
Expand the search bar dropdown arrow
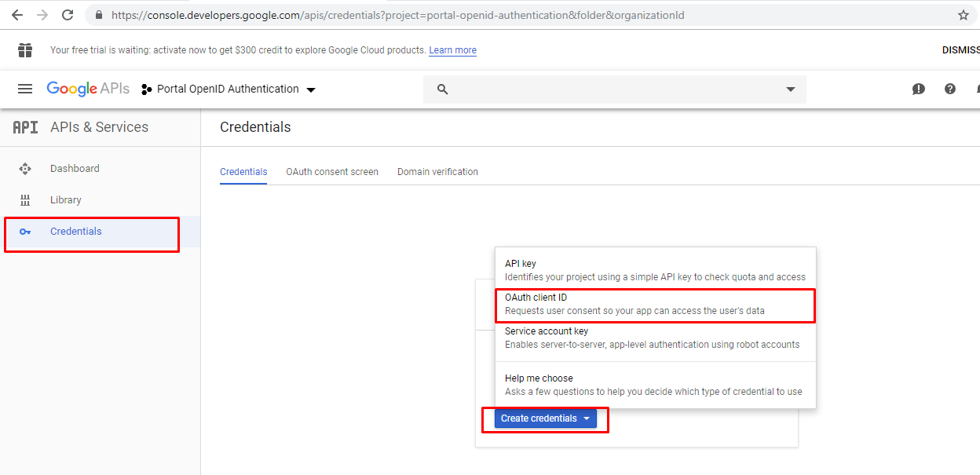[791, 90]
